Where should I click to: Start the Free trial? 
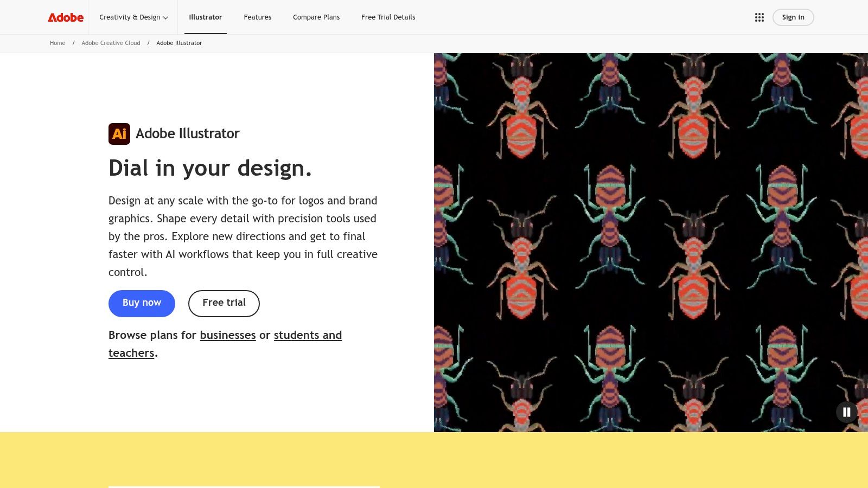(x=224, y=304)
